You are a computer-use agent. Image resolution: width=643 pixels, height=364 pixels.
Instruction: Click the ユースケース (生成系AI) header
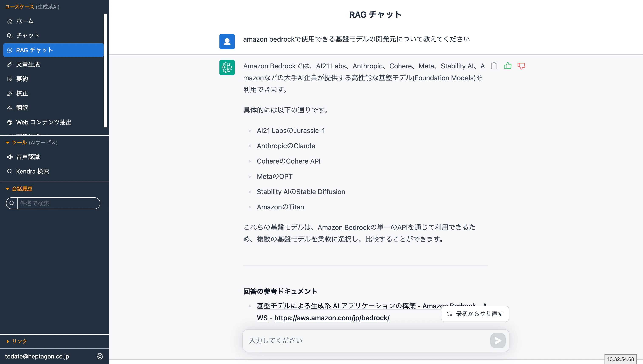32,7
